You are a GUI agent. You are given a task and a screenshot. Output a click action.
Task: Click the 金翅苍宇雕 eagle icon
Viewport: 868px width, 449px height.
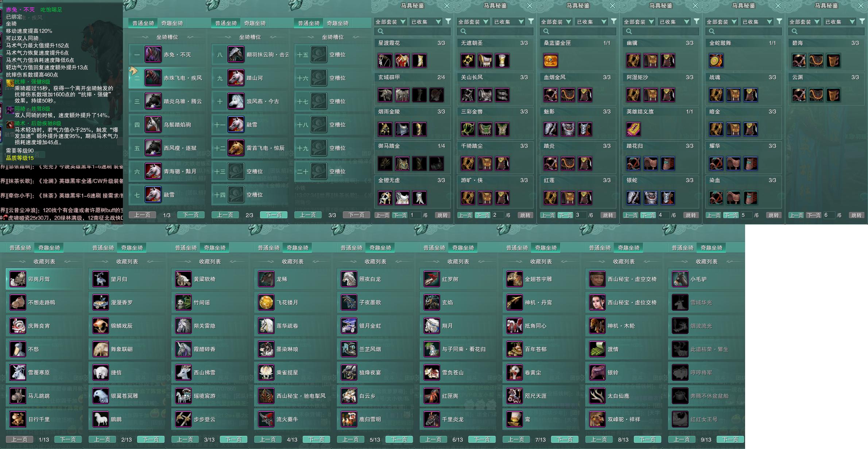coord(514,279)
